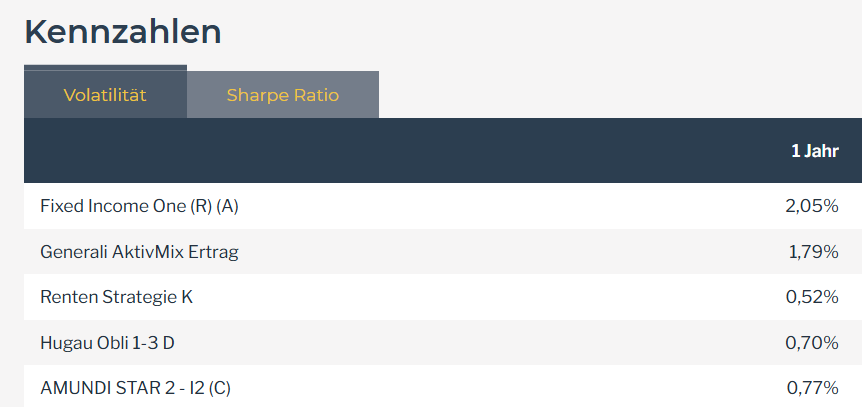The image size is (862, 407).
Task: Open the Hugau Obli 1-3 D fund
Action: (107, 343)
